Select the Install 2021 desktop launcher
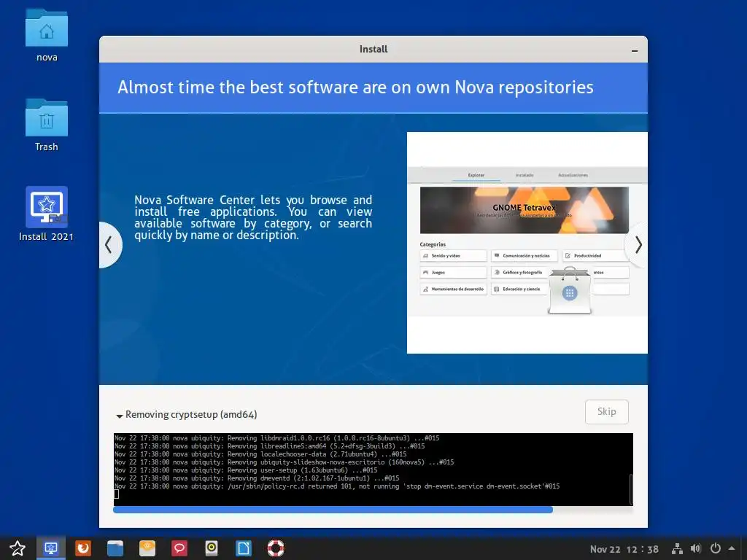 [47, 214]
